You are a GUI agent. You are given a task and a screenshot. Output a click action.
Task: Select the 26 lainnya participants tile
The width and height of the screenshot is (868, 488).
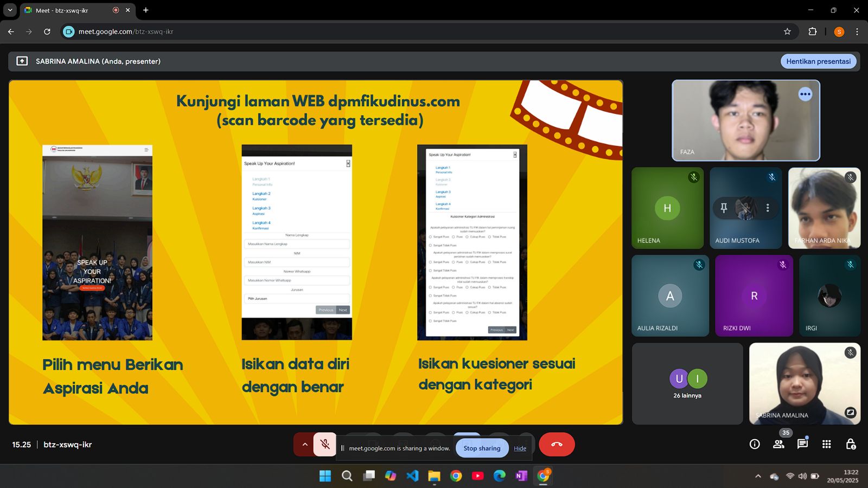click(x=687, y=383)
